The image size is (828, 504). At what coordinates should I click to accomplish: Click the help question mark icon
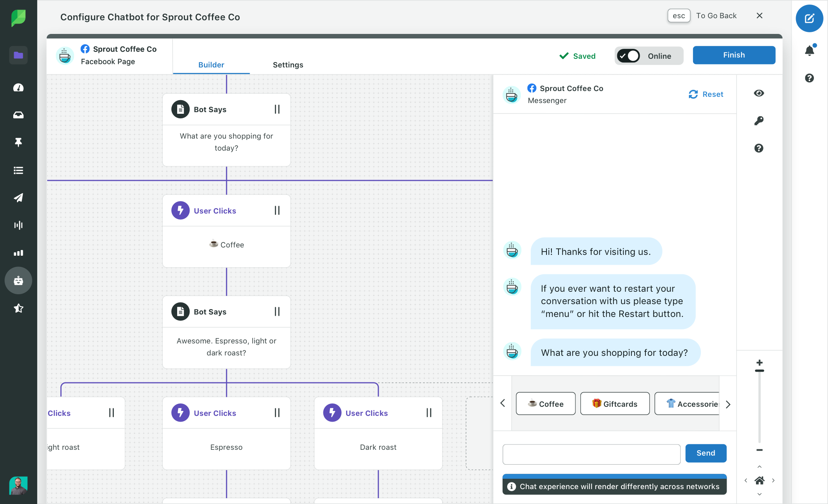click(759, 148)
